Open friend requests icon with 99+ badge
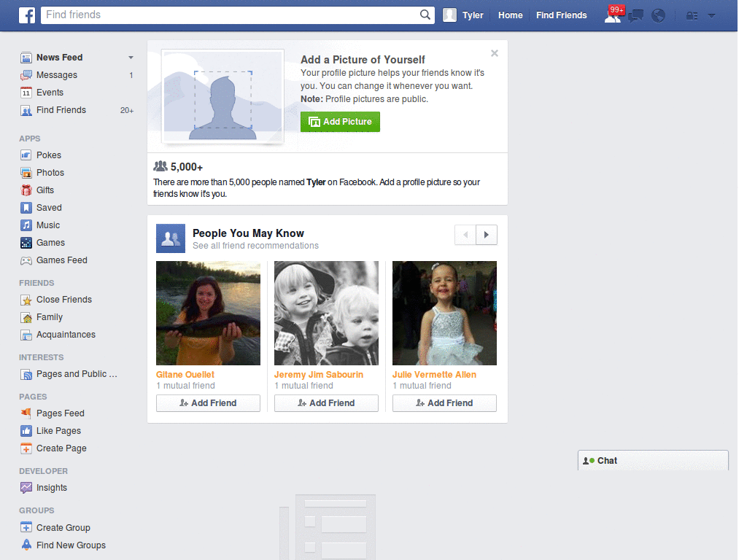The height and width of the screenshot is (560, 747). point(613,16)
